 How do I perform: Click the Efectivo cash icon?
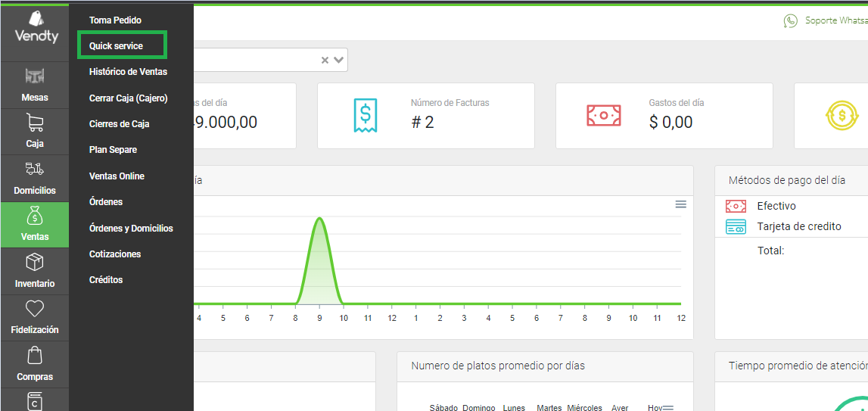pyautogui.click(x=736, y=206)
